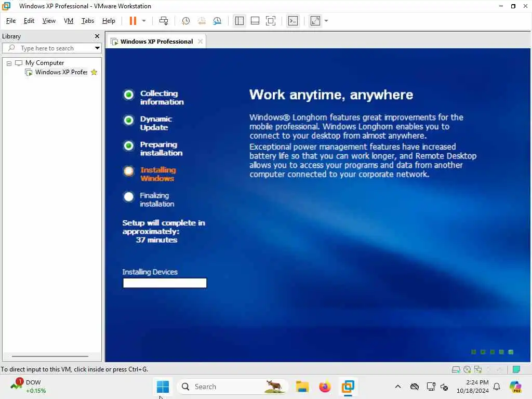Screen dimensions: 532x399
Task: Open File Explorer from the taskbar
Action: point(302,387)
